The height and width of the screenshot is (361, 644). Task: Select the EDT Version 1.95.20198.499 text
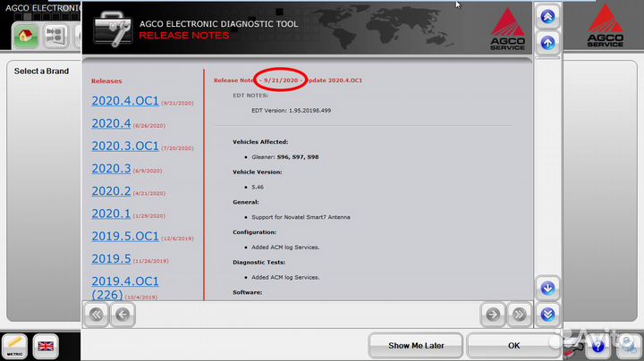[291, 110]
